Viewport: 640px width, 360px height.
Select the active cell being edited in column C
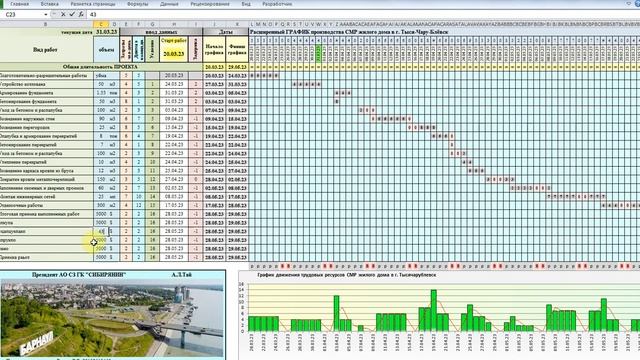tap(101, 231)
